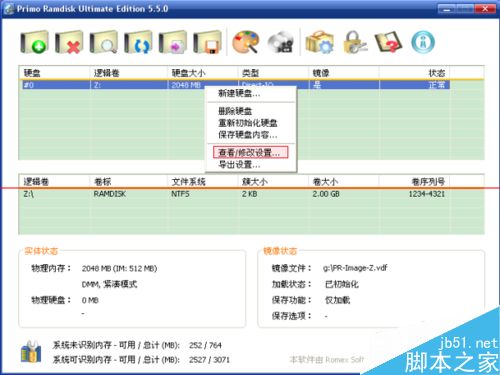Open the color palette appearance icon

[246, 42]
